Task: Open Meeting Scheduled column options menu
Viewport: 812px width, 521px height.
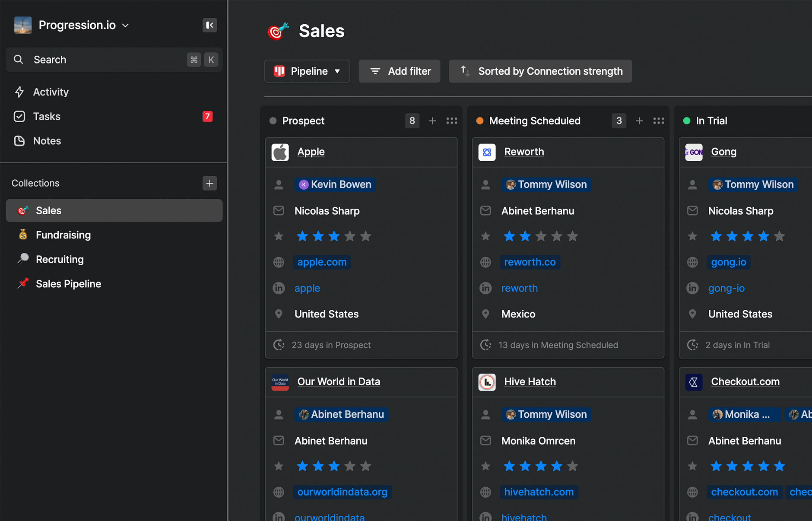Action: click(659, 121)
